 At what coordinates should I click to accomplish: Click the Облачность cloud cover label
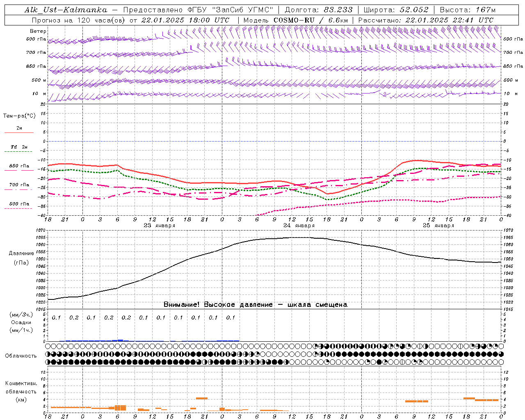point(21,356)
